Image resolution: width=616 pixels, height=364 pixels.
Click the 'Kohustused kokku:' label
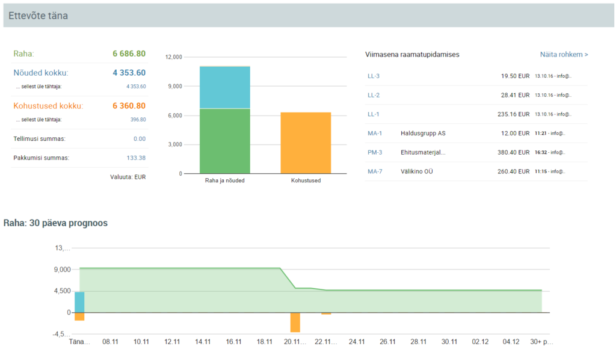48,106
